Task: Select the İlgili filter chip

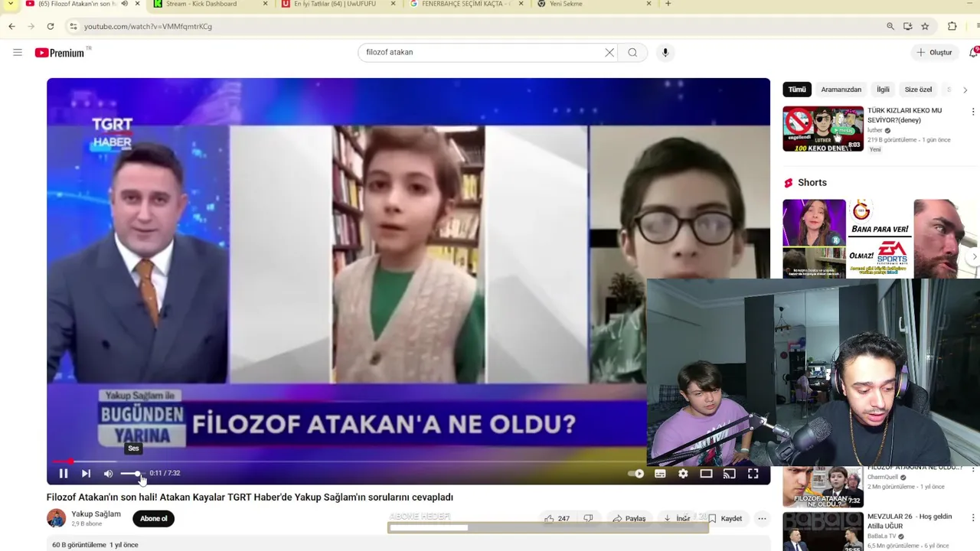Action: tap(883, 90)
